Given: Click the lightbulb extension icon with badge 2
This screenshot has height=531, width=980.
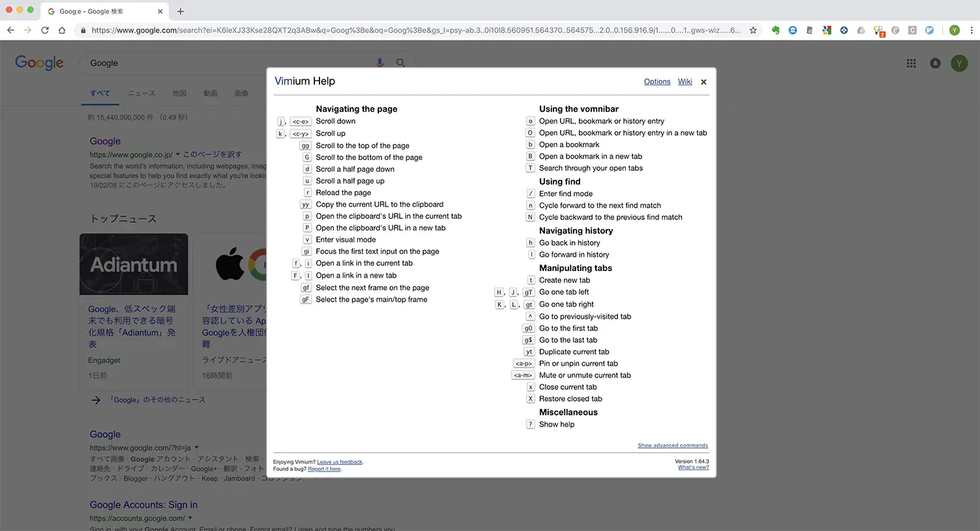Looking at the screenshot, I should [x=879, y=31].
